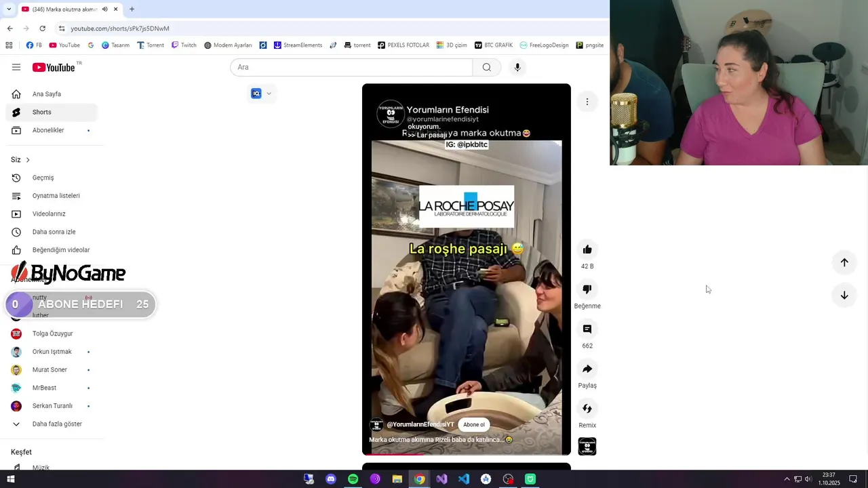Open site information icon in address bar
The image size is (868, 488).
[62, 28]
